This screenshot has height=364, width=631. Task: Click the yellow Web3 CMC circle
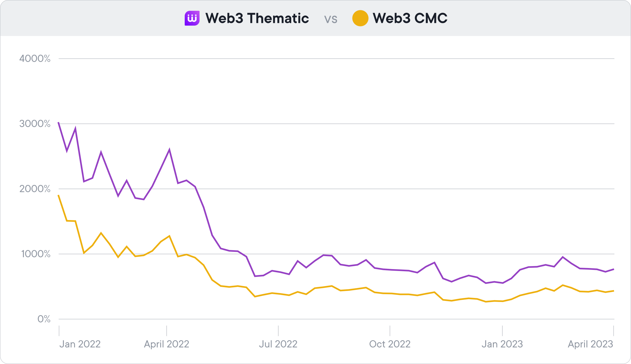pyautogui.click(x=360, y=18)
